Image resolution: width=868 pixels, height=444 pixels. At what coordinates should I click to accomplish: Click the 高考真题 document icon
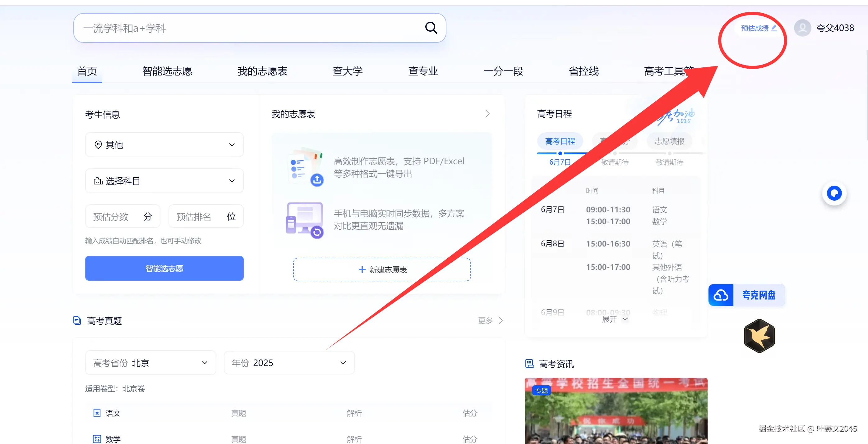point(77,320)
